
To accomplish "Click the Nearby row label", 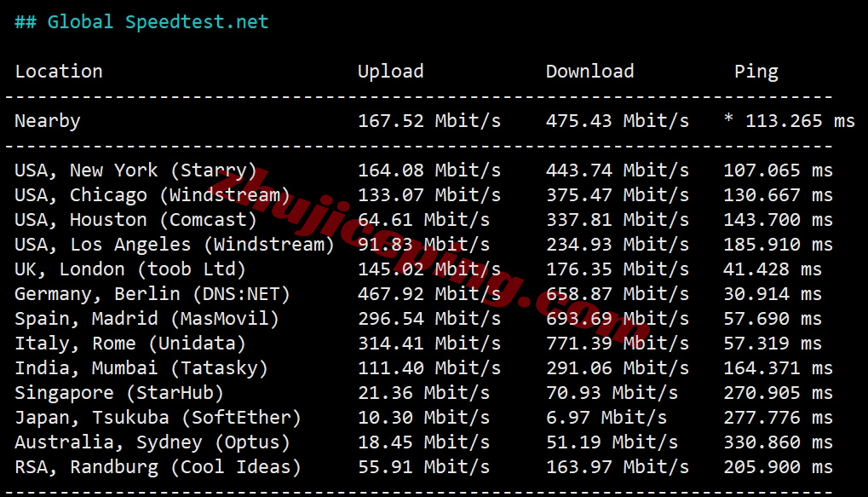I will 48,121.
